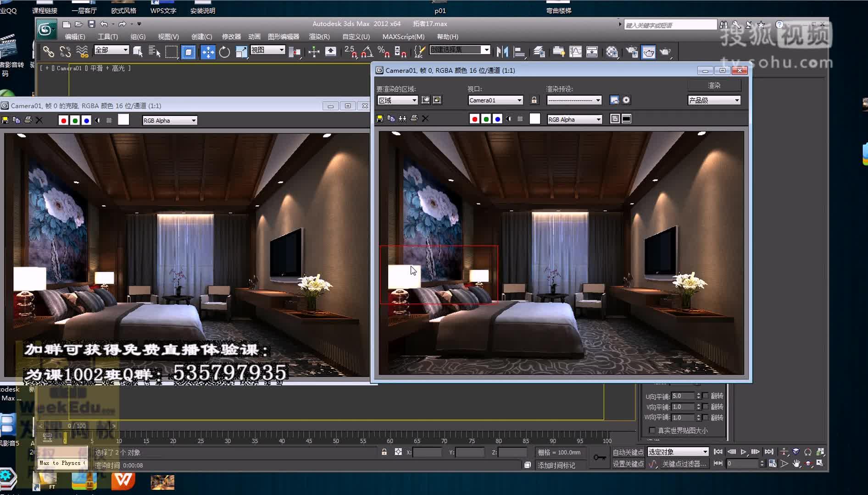Open selection filter dropdown 全部
Screen dimensions: 868x495
click(111, 50)
